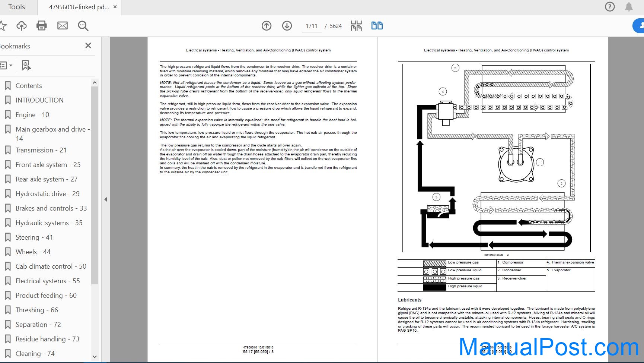Click the Lubricants heading on right page

click(409, 300)
